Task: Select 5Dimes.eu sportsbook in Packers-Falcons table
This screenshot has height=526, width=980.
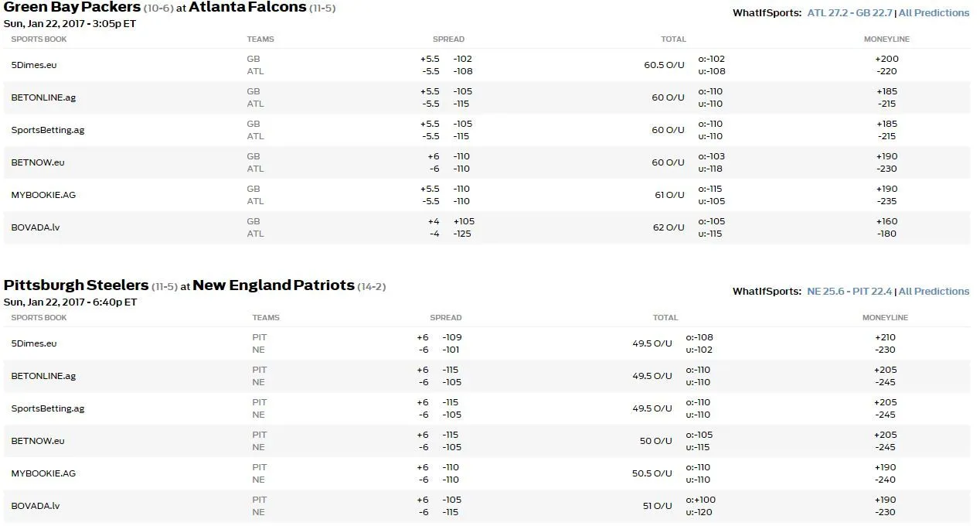Action: [x=34, y=65]
